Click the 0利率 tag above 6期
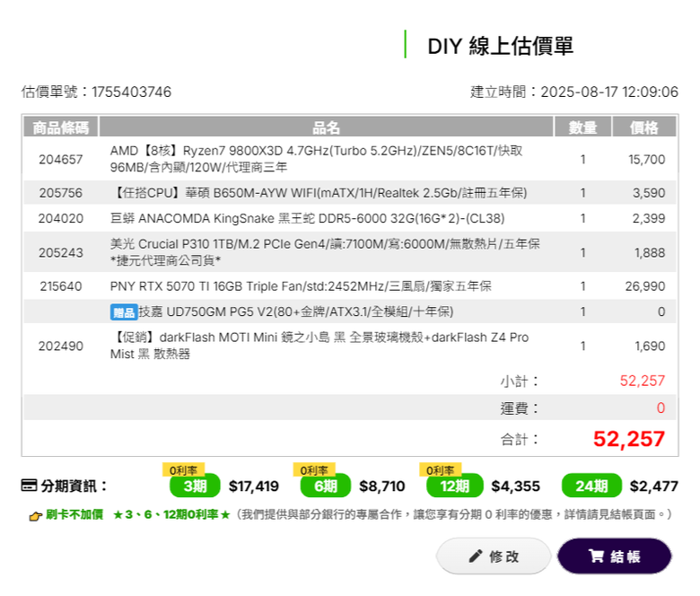This screenshot has width=700, height=596. point(314,470)
